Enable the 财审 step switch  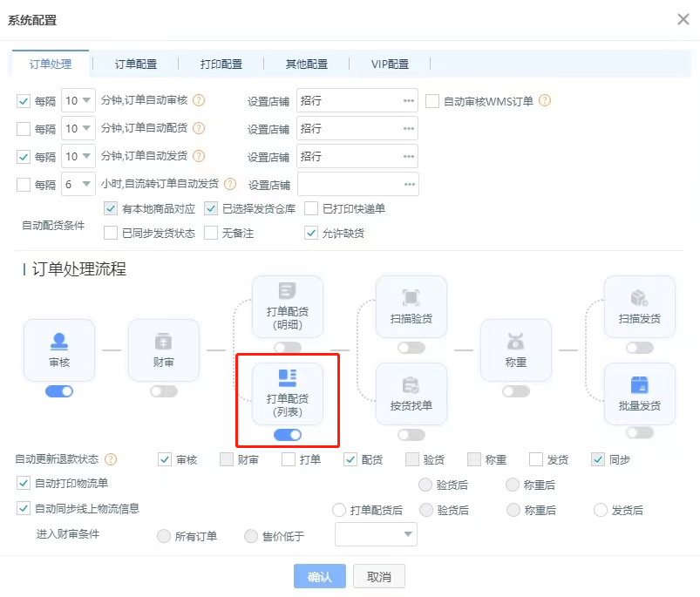(x=163, y=391)
